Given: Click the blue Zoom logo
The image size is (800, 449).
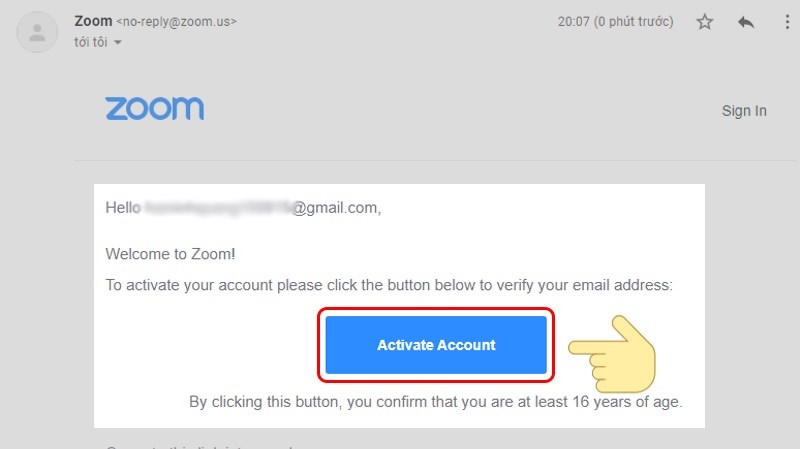Looking at the screenshot, I should click(154, 109).
